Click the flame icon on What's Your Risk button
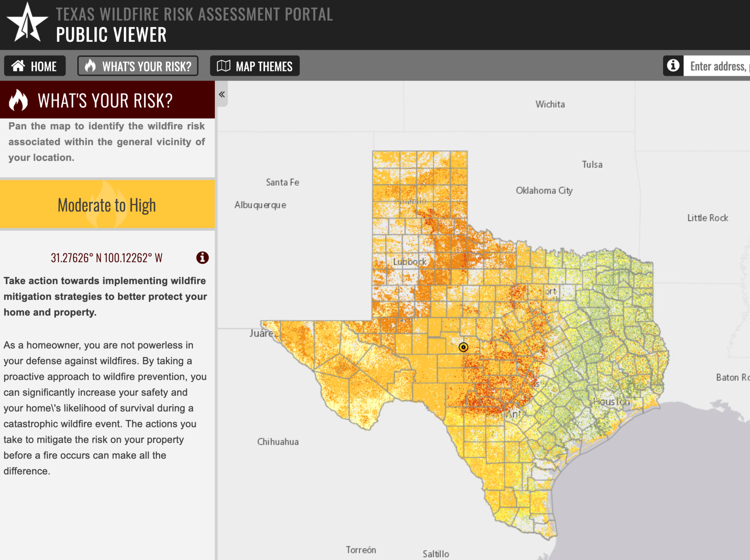750x560 pixels. click(x=90, y=66)
